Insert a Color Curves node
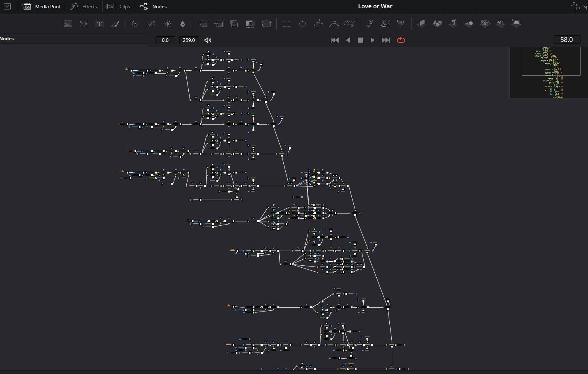 (x=151, y=24)
